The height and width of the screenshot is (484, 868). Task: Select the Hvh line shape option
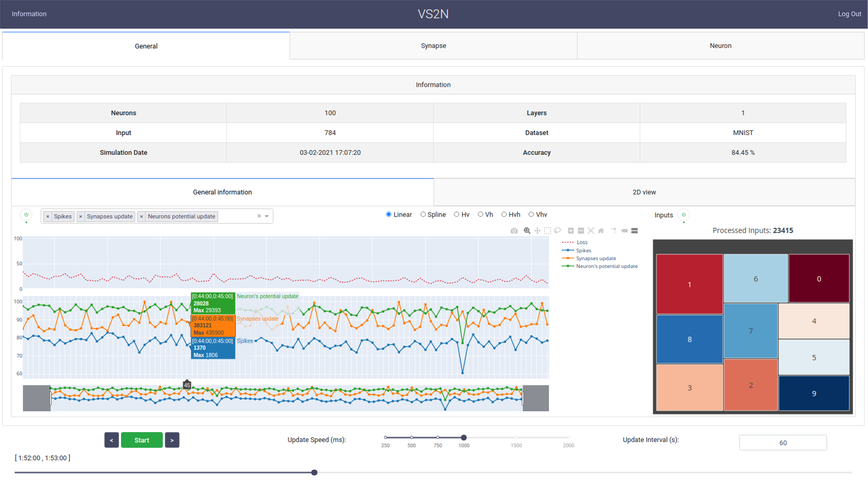pos(504,214)
